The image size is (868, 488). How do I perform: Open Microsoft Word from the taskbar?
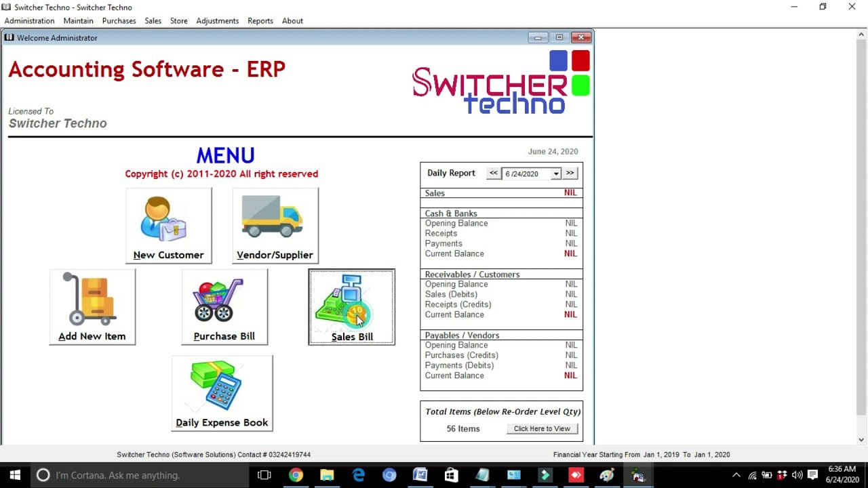420,475
